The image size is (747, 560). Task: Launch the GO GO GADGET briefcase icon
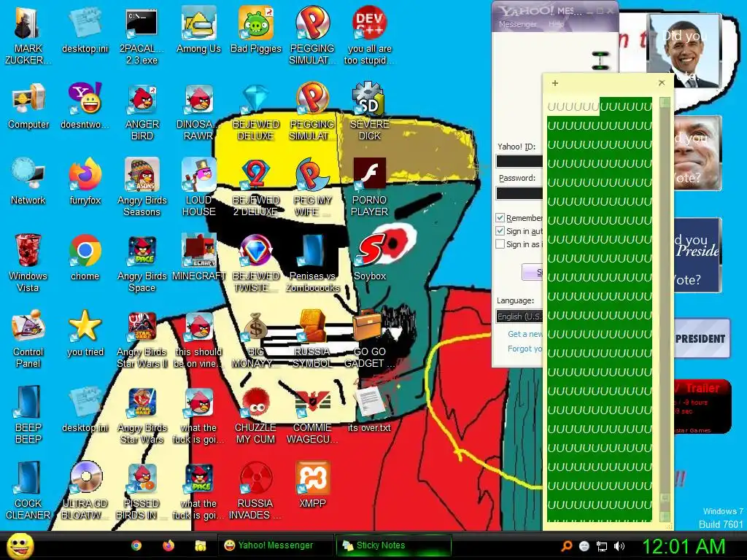pyautogui.click(x=370, y=338)
